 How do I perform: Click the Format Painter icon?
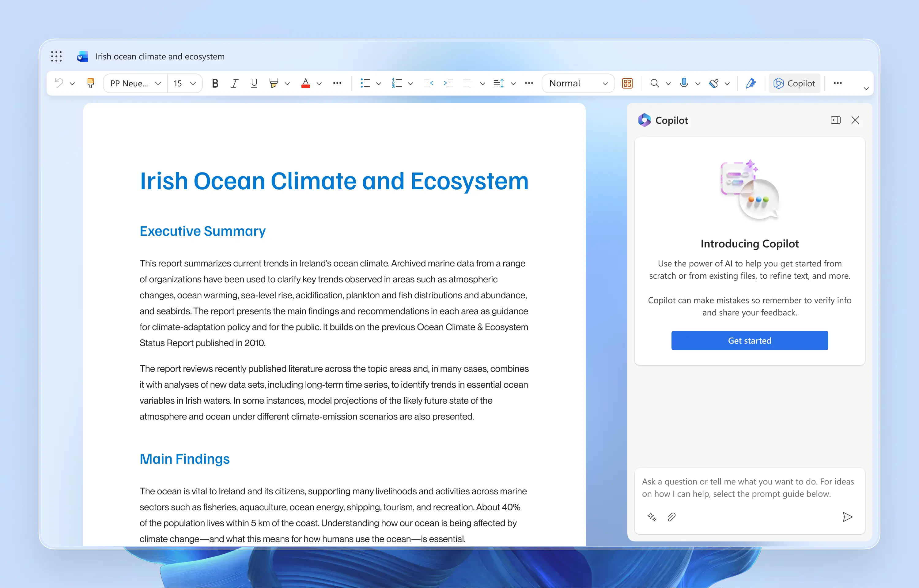tap(90, 83)
